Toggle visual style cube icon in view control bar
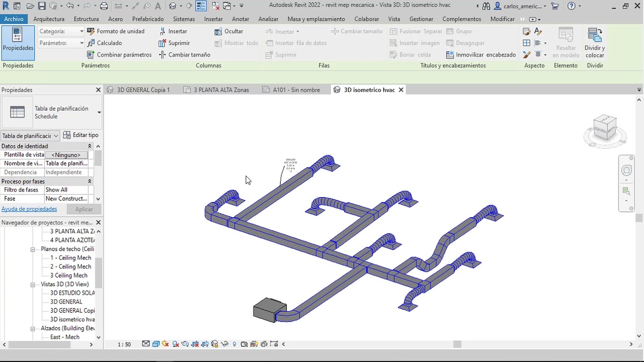Image resolution: width=644 pixels, height=362 pixels. tap(156, 344)
